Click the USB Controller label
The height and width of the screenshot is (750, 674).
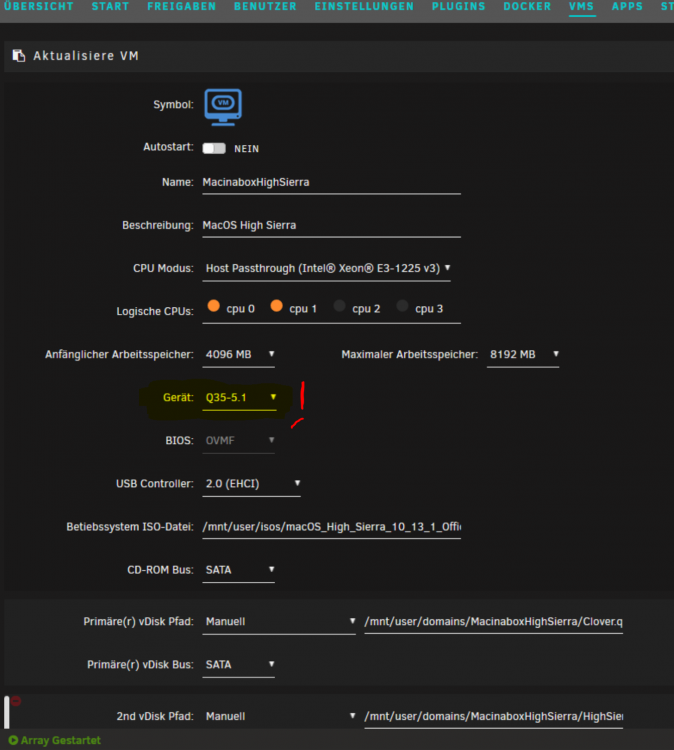tap(155, 484)
